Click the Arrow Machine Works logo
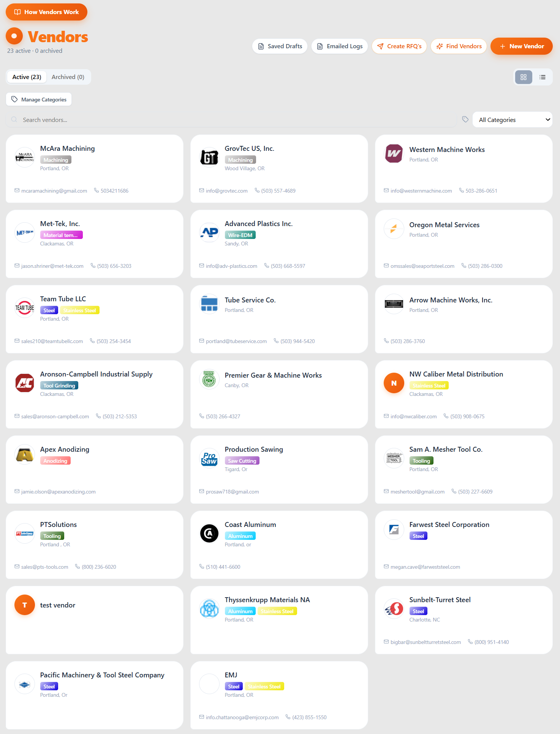Viewport: 560px width, 734px height. (x=394, y=304)
